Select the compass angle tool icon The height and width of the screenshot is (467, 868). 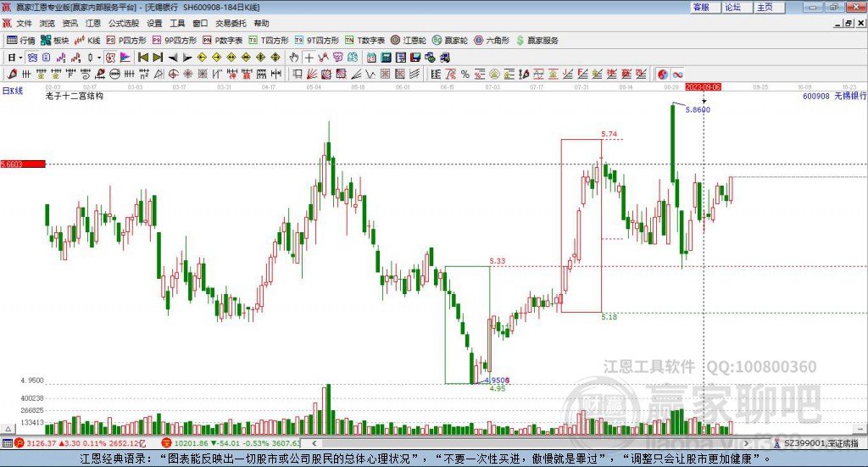click(x=159, y=74)
